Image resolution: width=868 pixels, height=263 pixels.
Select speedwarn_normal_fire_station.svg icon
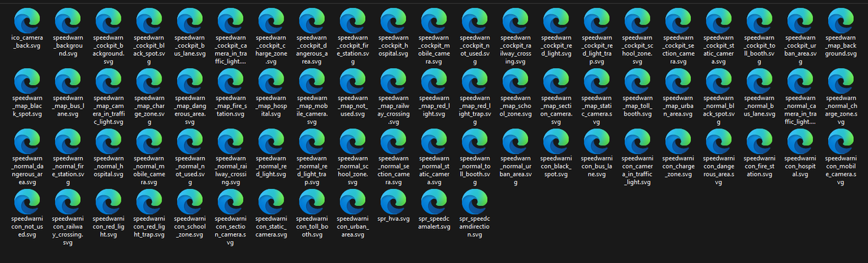[68, 141]
